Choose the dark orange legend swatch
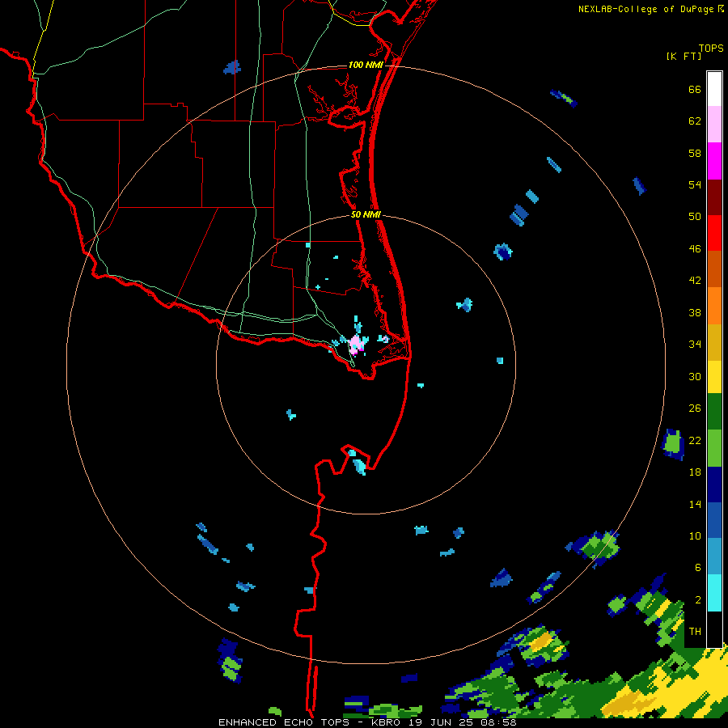This screenshot has height=728, width=728. (x=714, y=269)
